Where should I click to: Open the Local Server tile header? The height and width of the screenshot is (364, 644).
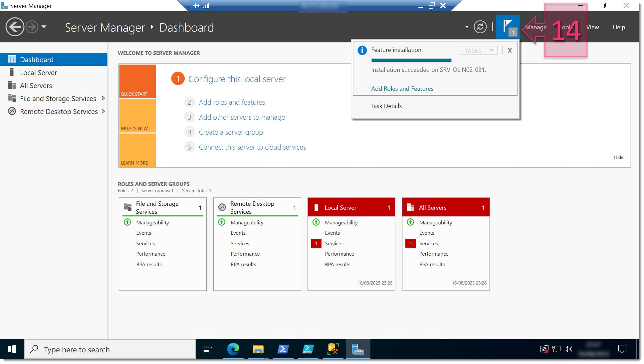[351, 207]
